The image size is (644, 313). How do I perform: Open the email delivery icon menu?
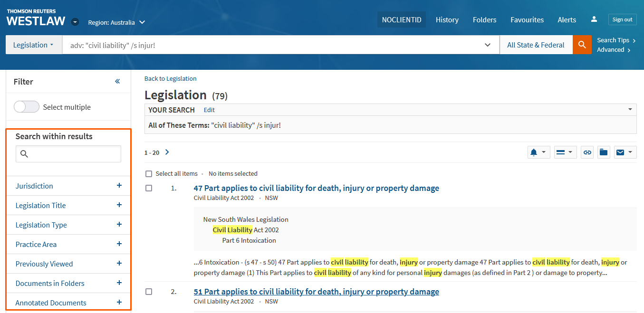(x=625, y=152)
